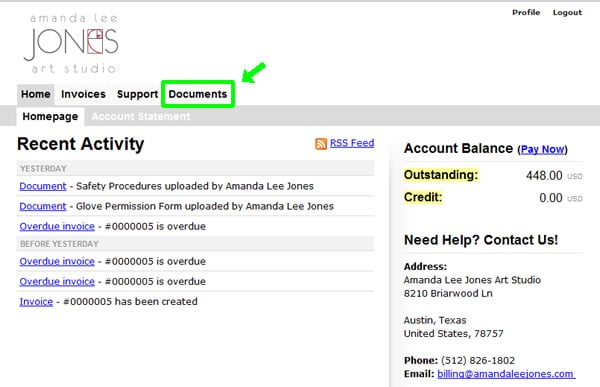This screenshot has width=600, height=387.
Task: Click the orange RSS feed icon
Action: click(x=321, y=144)
